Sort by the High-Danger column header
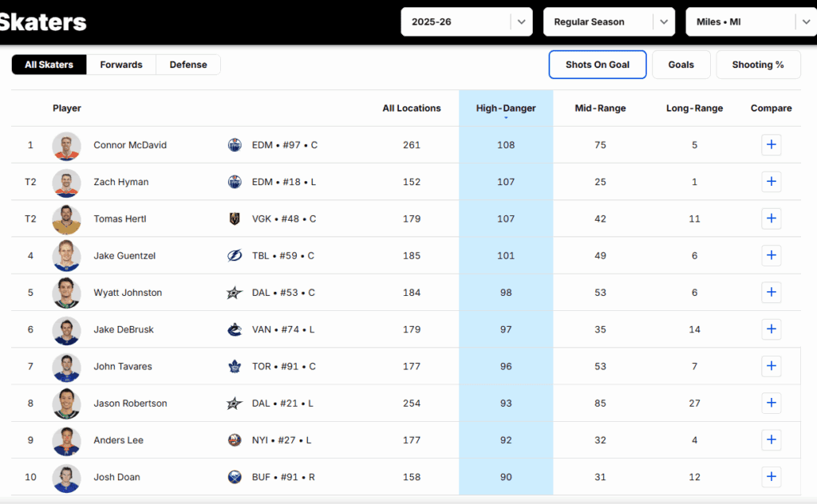The image size is (817, 504). coord(506,108)
